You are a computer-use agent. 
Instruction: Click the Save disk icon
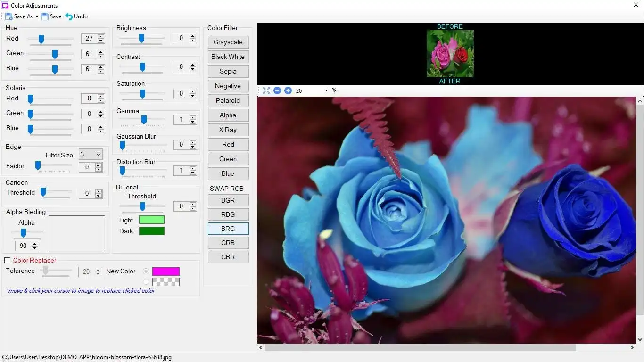tap(45, 16)
